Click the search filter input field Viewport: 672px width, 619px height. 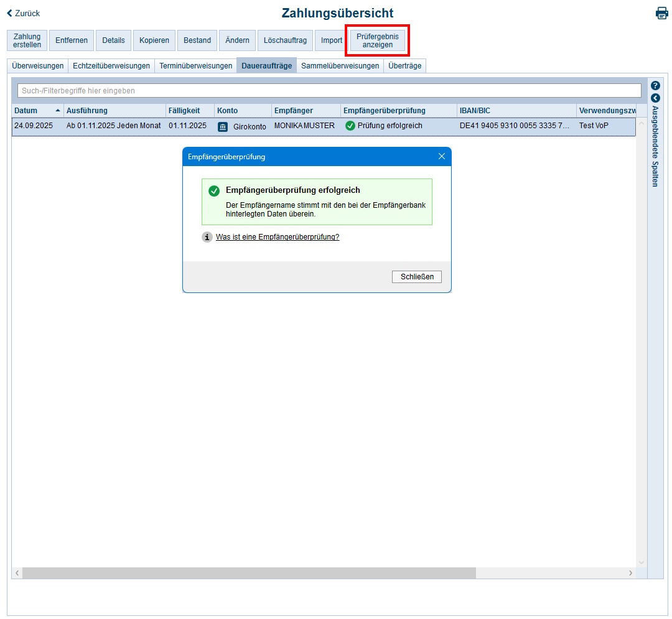329,91
